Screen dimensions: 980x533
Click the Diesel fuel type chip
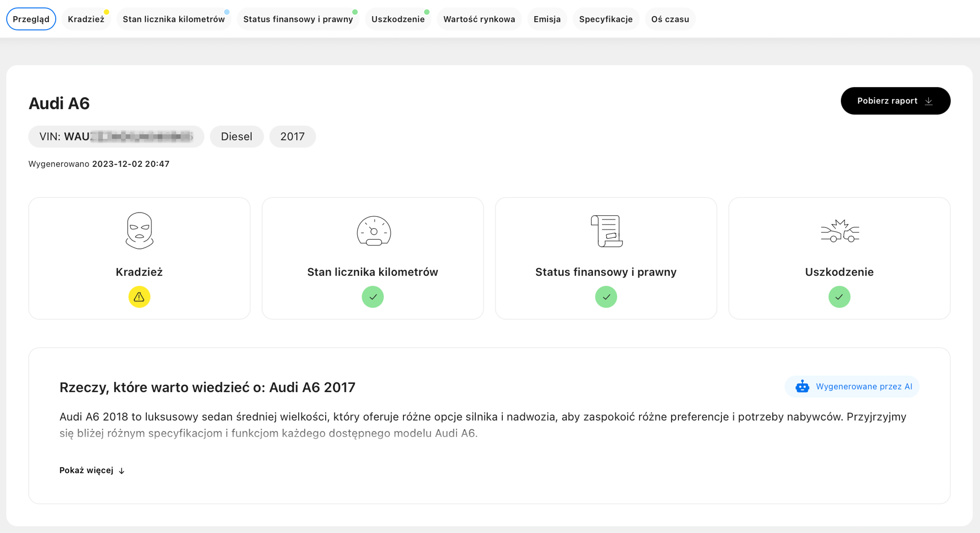click(236, 137)
